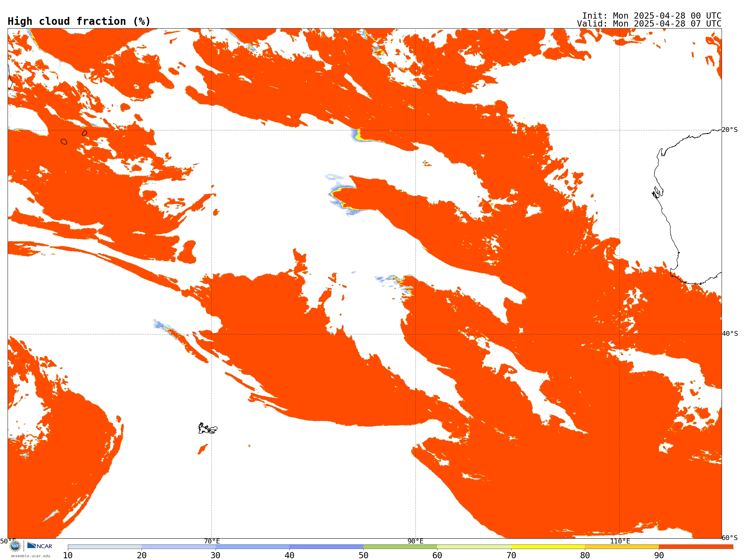Click the 20-30 pale blue colorbar segment
This screenshot has height=560, width=744.
coord(179,547)
